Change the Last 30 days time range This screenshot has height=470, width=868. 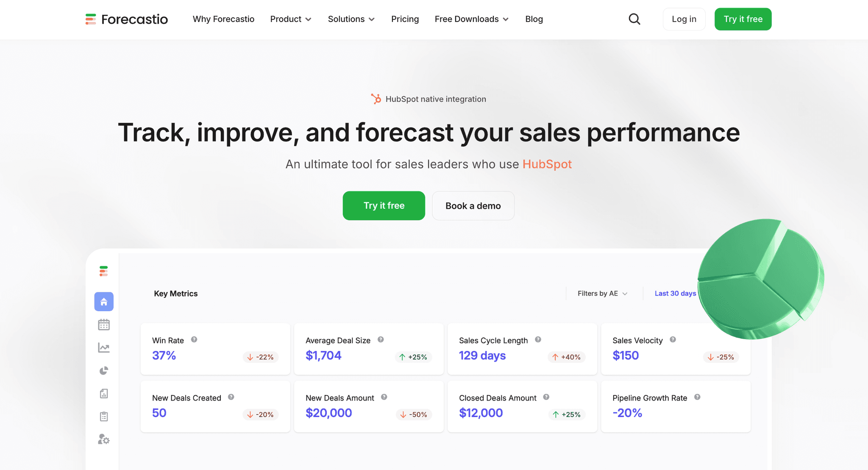[x=675, y=293]
